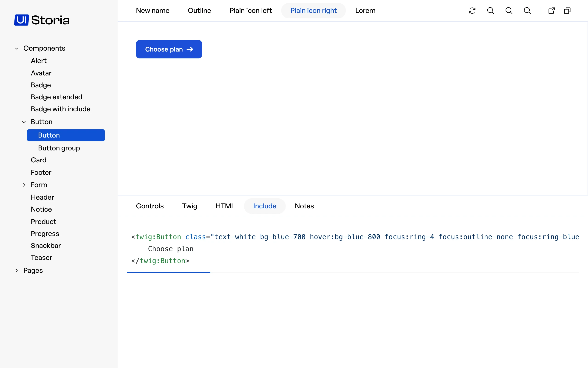Expand the Pages section chevron
This screenshot has width=588, height=368.
point(17,270)
